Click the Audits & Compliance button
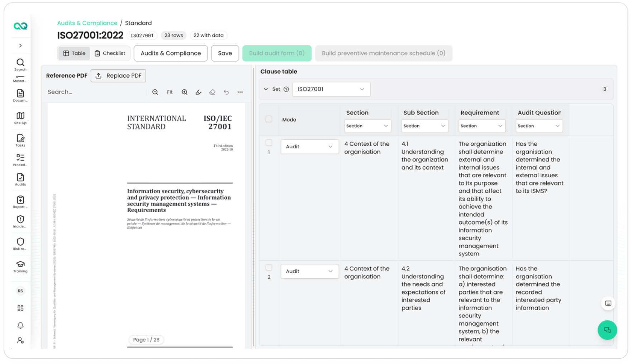Screen dimensions: 632x364 [x=171, y=53]
